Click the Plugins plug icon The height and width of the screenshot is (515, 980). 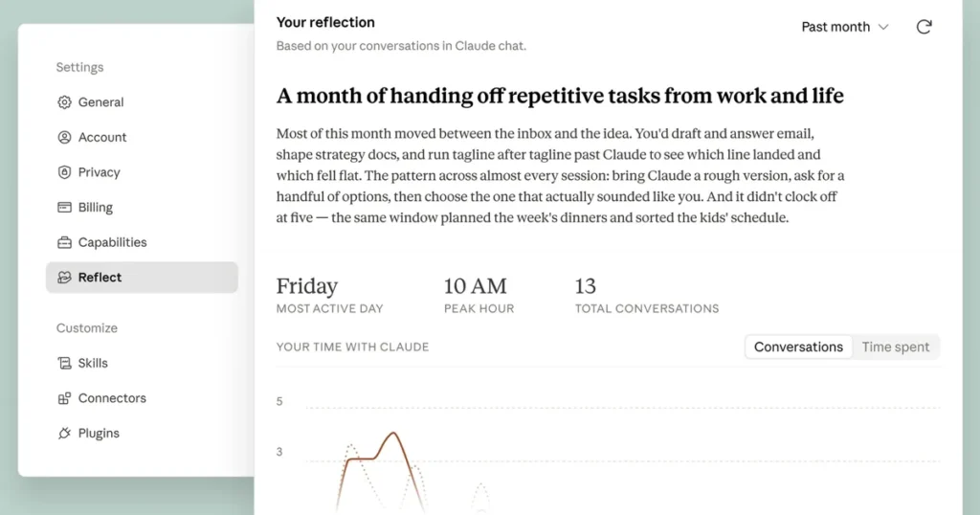64,433
